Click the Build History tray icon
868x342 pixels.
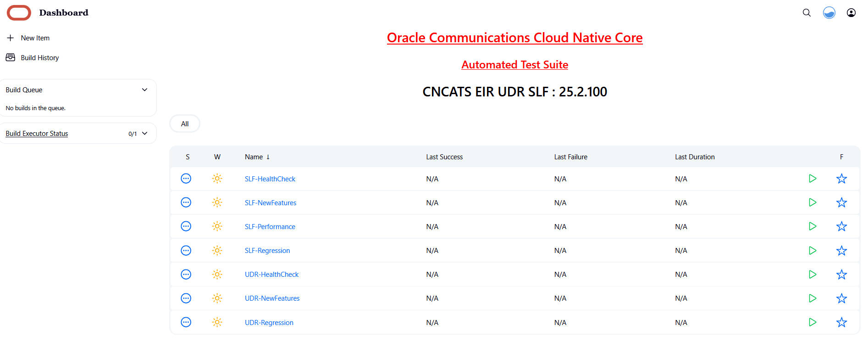tap(11, 57)
